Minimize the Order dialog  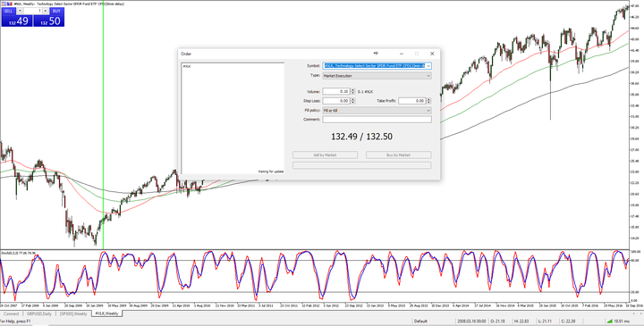(x=402, y=54)
